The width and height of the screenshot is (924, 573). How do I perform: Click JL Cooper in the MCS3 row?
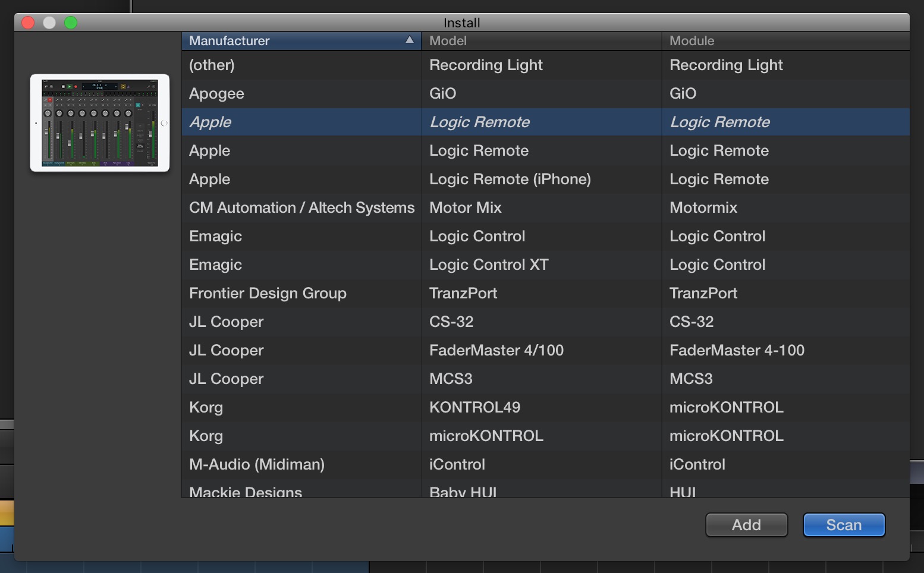226,379
